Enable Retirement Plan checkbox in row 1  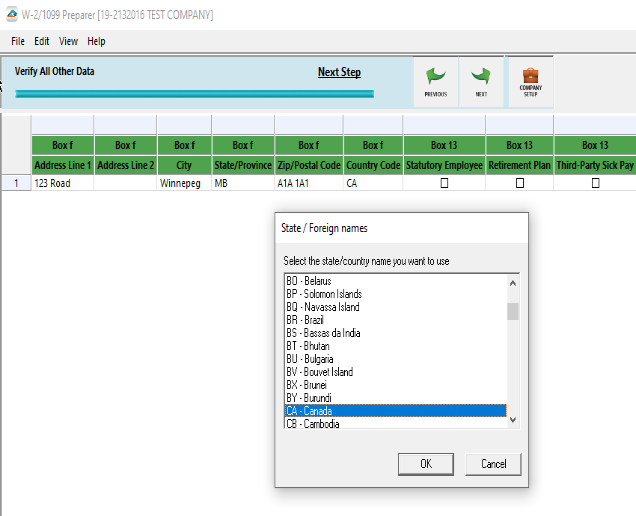coord(519,184)
